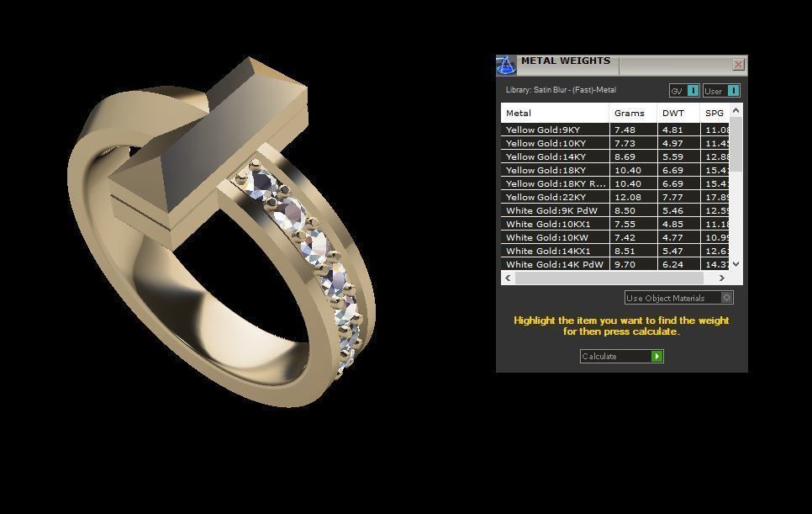812x514 pixels.
Task: Click the Metal Weights logo icon
Action: click(506, 66)
